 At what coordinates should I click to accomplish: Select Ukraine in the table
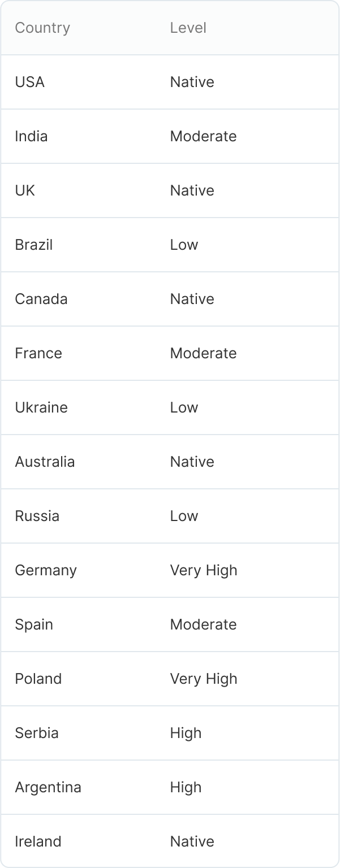click(41, 407)
